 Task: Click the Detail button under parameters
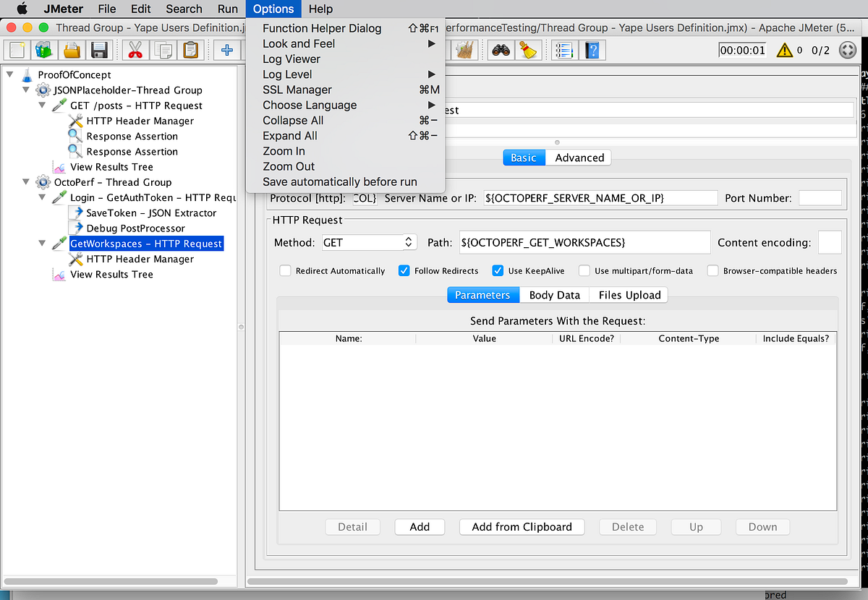click(352, 526)
